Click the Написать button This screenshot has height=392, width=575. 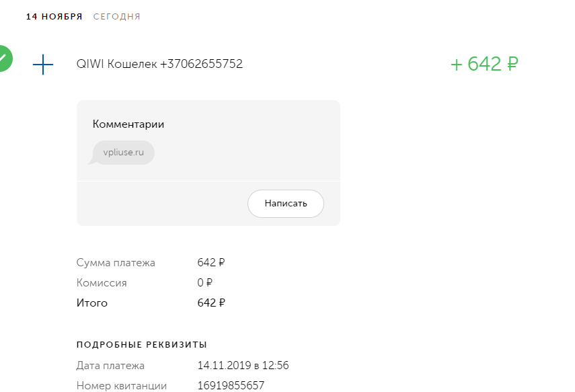(x=286, y=204)
